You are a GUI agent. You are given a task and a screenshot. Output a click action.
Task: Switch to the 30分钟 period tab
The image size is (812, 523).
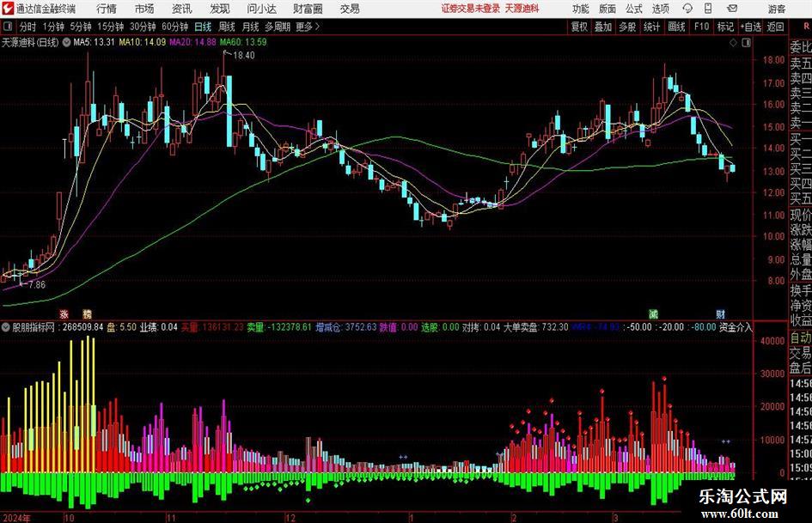143,27
